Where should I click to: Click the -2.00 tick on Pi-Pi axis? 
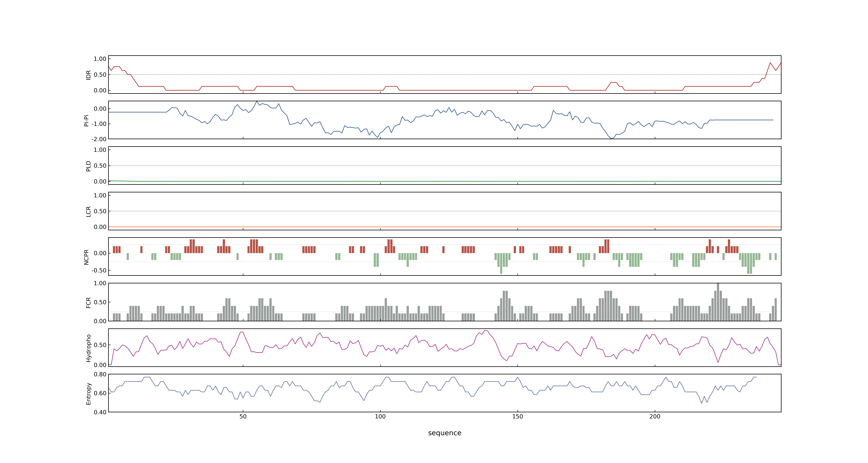[x=99, y=139]
